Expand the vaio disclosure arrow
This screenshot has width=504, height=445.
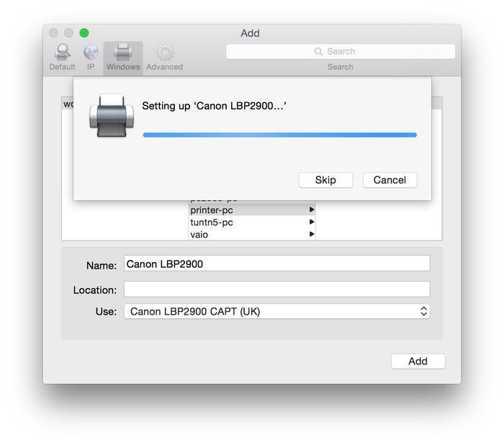[312, 234]
